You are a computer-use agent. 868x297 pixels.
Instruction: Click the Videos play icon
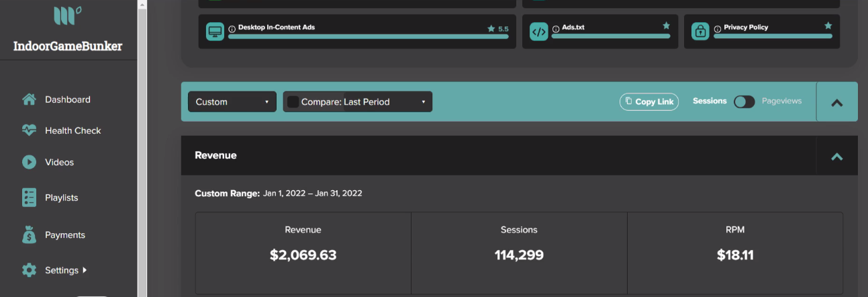tap(29, 162)
